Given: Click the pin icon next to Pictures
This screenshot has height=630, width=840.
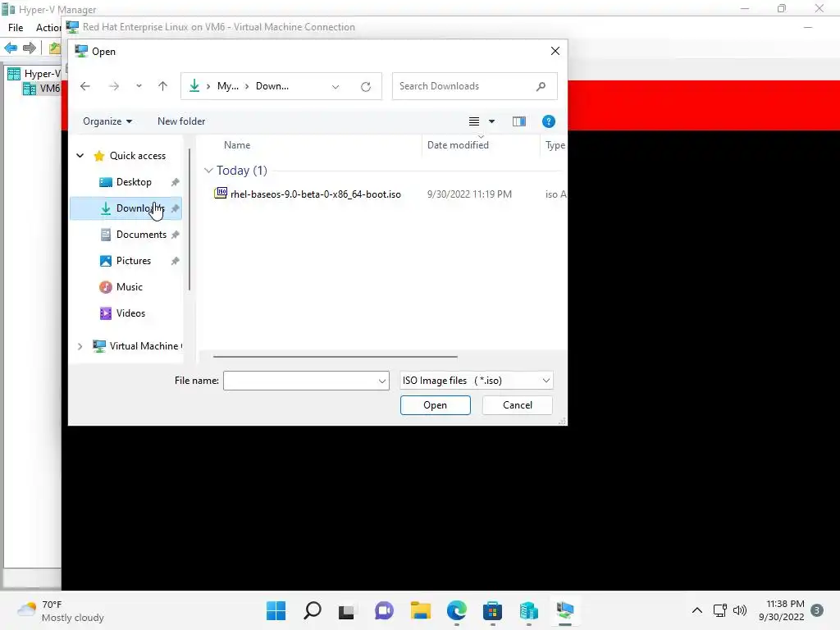Looking at the screenshot, I should pyautogui.click(x=176, y=261).
